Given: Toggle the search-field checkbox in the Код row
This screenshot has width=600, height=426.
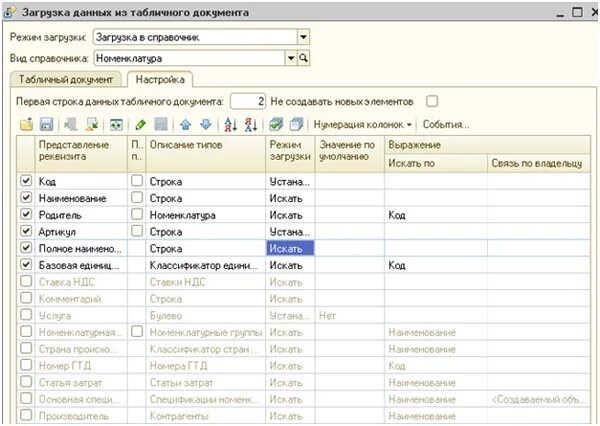Looking at the screenshot, I should point(137,181).
